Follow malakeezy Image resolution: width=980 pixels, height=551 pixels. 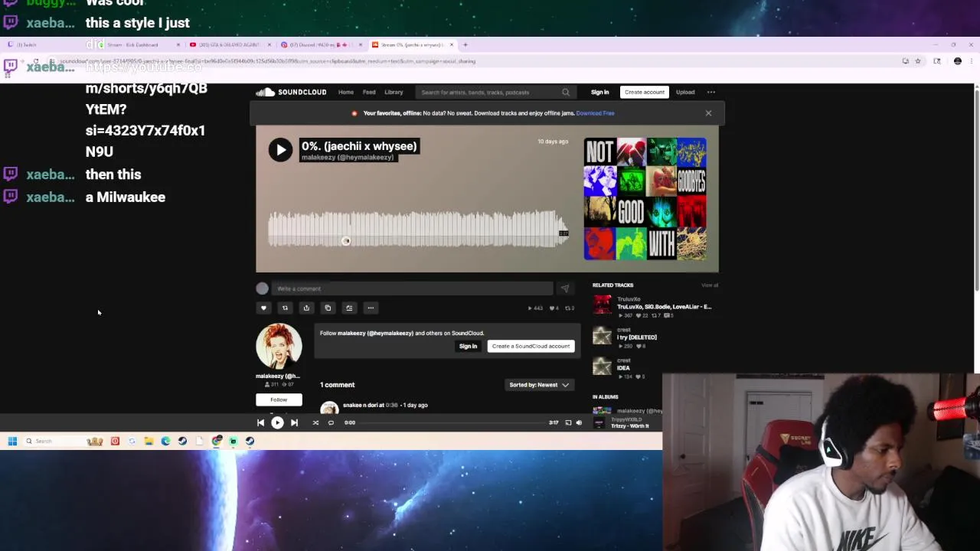pos(279,399)
